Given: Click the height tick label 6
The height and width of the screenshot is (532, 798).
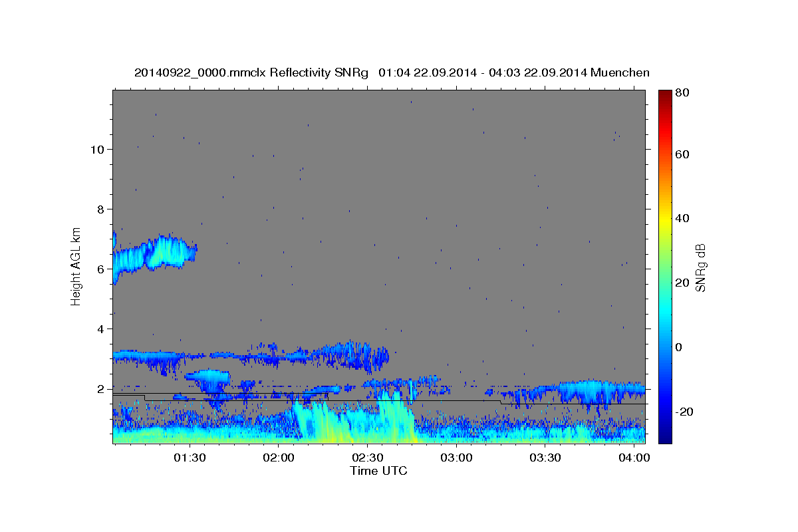Looking at the screenshot, I should tap(101, 269).
